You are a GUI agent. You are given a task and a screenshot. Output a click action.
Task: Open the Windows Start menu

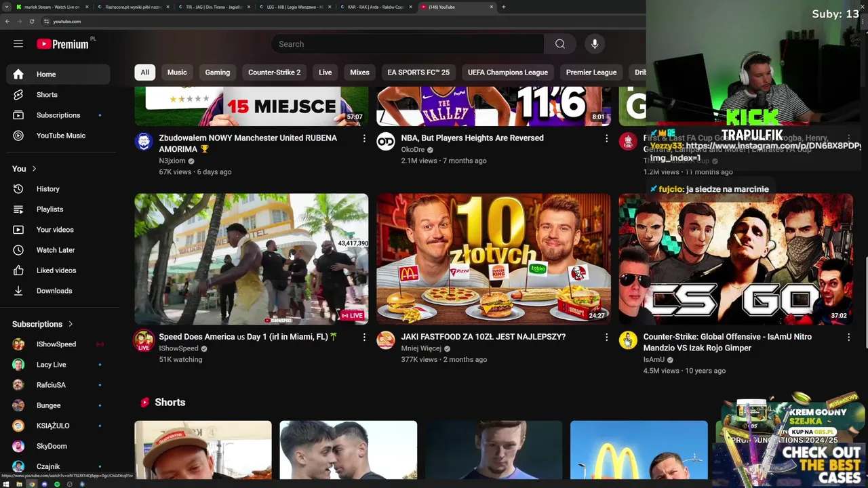(x=6, y=484)
